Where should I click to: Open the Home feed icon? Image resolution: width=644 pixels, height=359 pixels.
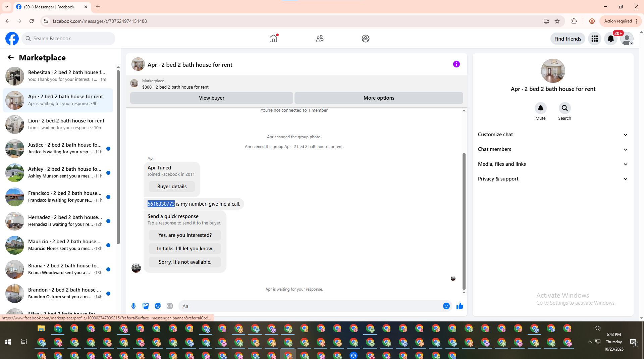pos(273,39)
